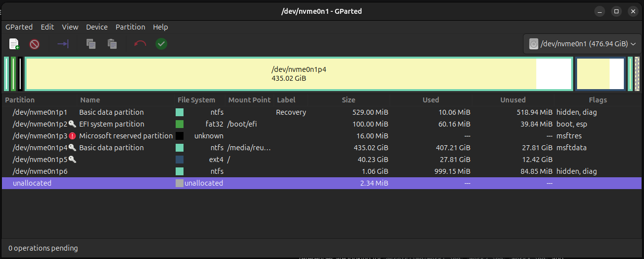Select the /dev/nvme0n1p4 partition row
Image resolution: width=644 pixels, height=259 pixels.
click(322, 148)
